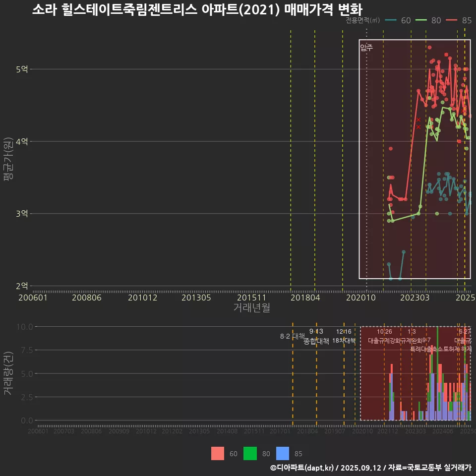The image size is (476, 476).
Task: Click the '종합대책' annotation text
Action: click(316, 341)
